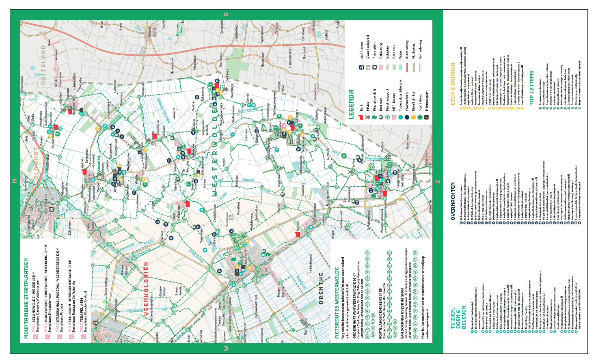598x364 pixels.
Task: Click the orange Autosnelweg legend swatch
Action: [x=407, y=67]
